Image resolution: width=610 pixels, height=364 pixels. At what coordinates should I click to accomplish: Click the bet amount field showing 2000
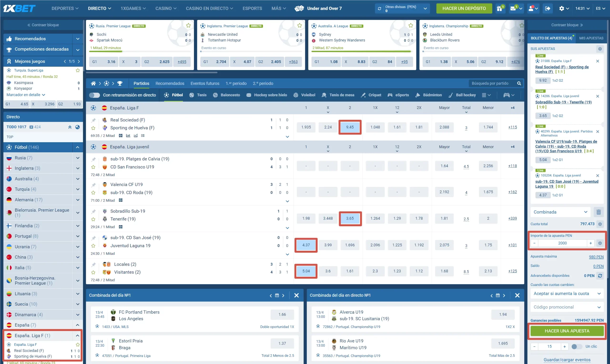562,243
